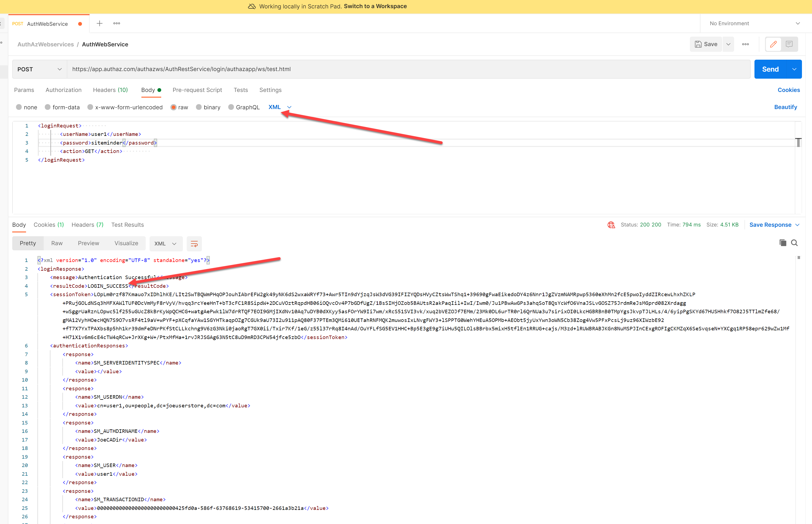Open the comments icon near Save
Viewport: 812px width, 524px height.
point(789,44)
